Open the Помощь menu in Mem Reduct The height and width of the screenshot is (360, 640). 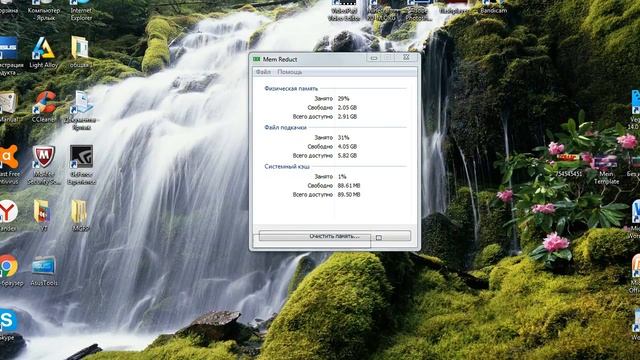289,72
